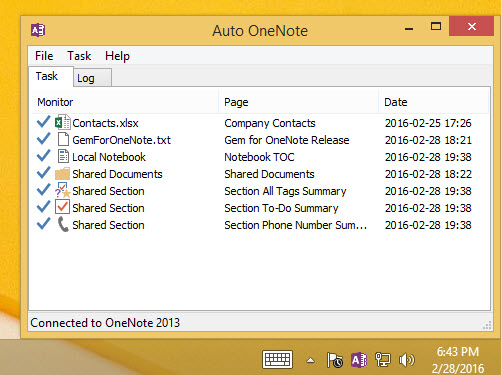Click the Excel icon beside Contacts.xlsx
Screen dimensions: 502x375
[x=63, y=122]
